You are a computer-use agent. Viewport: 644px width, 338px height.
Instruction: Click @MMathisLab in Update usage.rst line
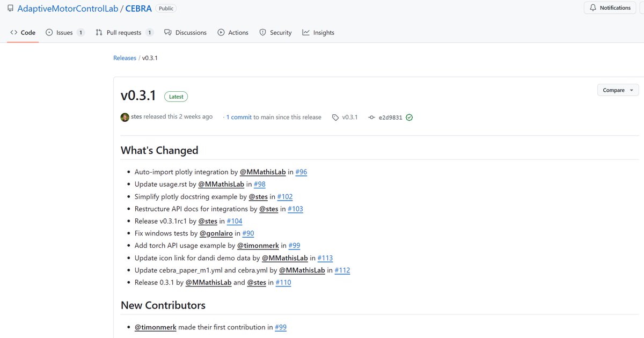(x=221, y=185)
